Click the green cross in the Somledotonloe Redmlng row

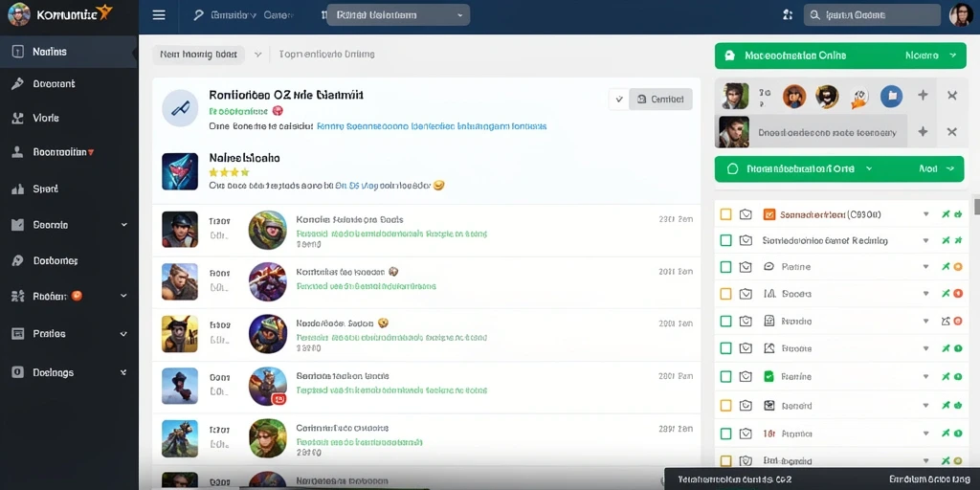pos(946,240)
